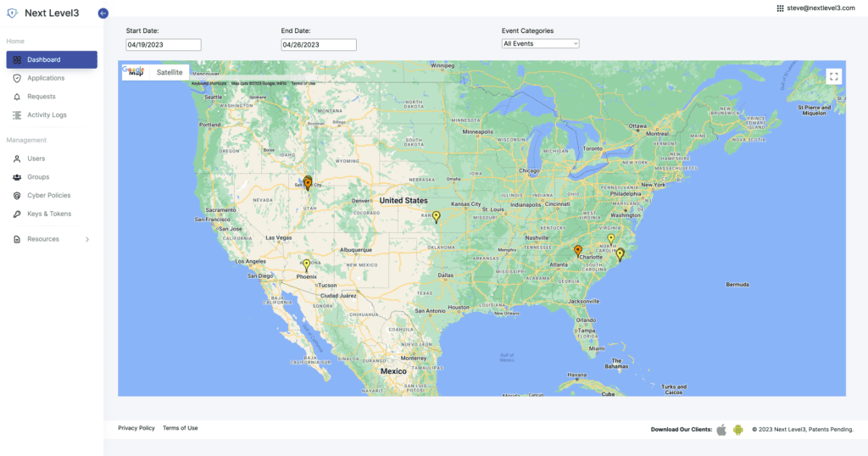Click the United States map label
This screenshot has height=456, width=868.
click(403, 200)
